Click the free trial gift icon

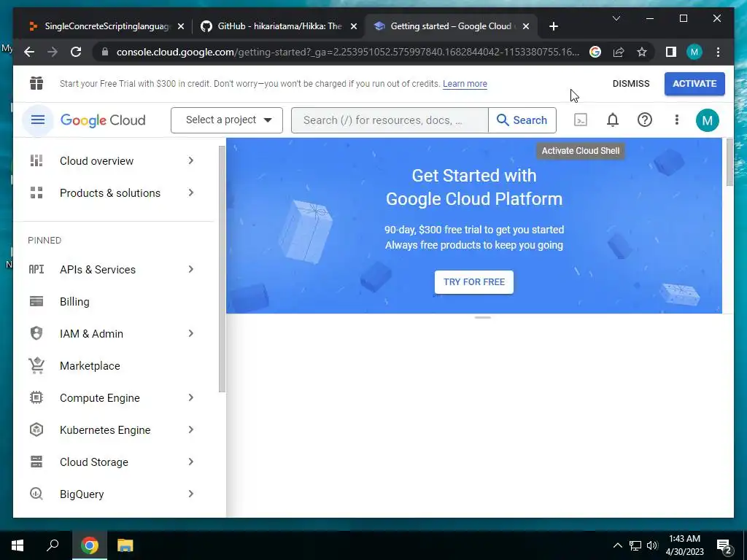[x=36, y=83]
